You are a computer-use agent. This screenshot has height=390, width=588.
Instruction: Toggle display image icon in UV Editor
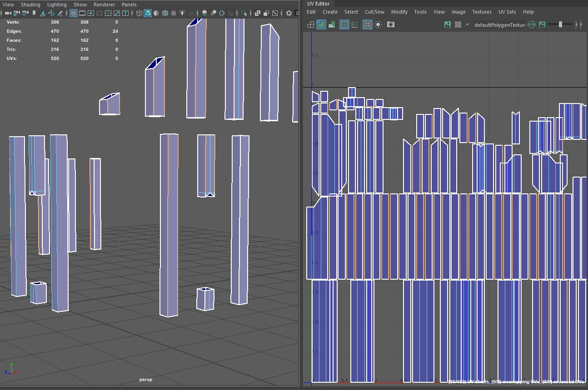click(x=448, y=25)
